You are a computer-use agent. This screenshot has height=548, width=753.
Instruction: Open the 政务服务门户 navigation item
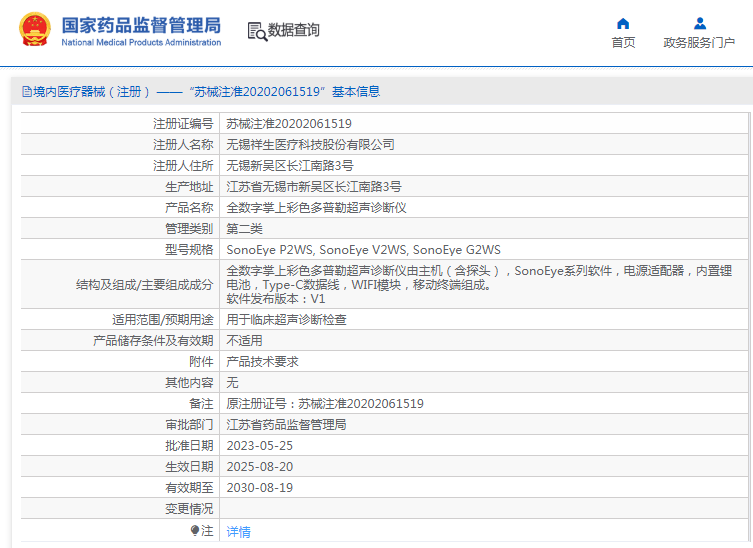tap(699, 42)
